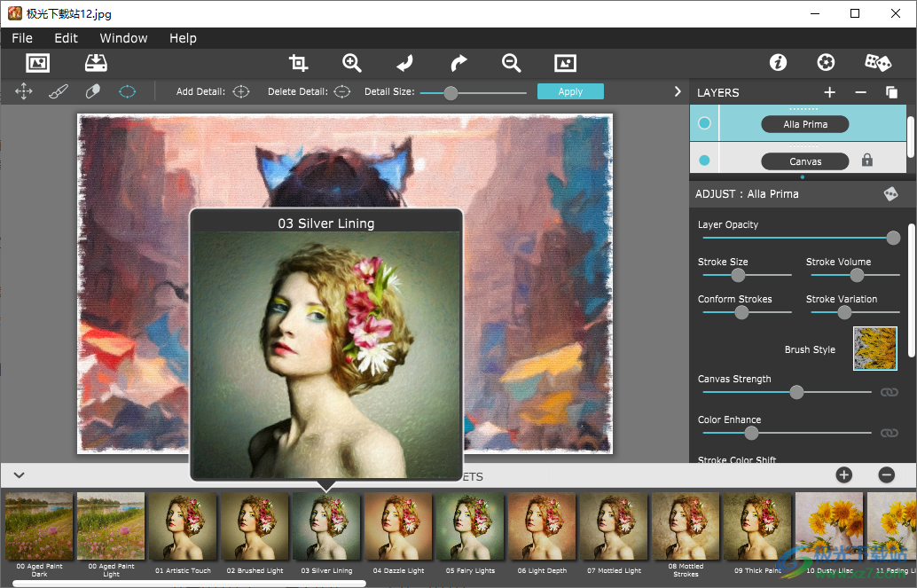Expand the toolbar options arrow
The image size is (917, 588).
click(677, 90)
